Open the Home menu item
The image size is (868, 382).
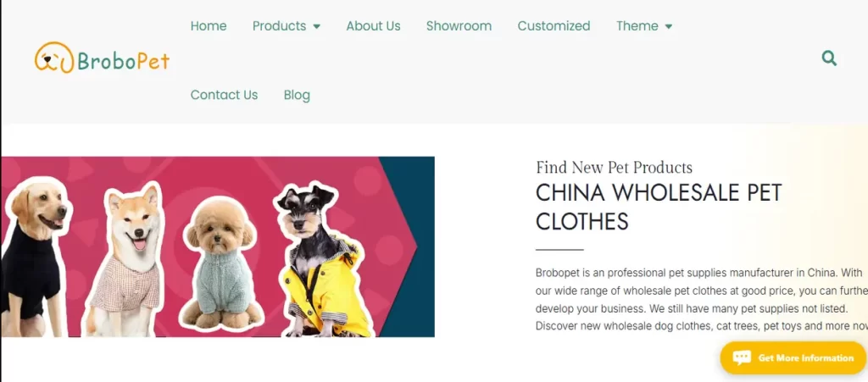pos(209,26)
